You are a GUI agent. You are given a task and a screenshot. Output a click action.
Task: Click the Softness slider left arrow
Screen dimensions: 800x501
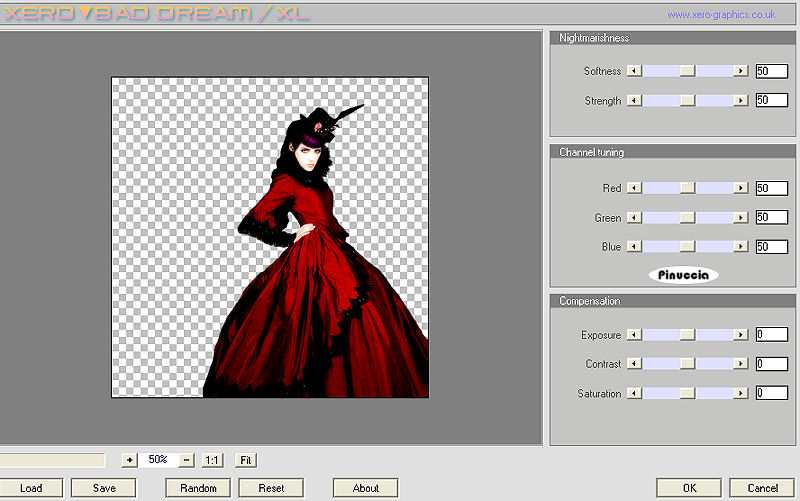(x=634, y=71)
